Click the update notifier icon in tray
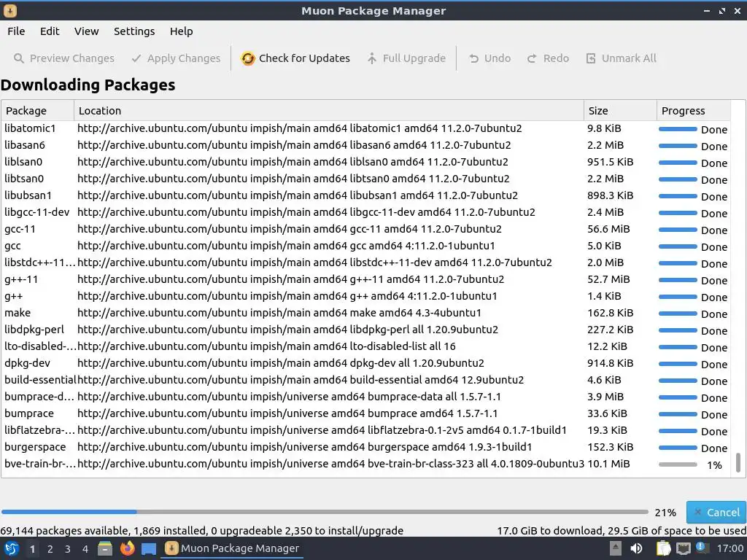 pos(703,548)
